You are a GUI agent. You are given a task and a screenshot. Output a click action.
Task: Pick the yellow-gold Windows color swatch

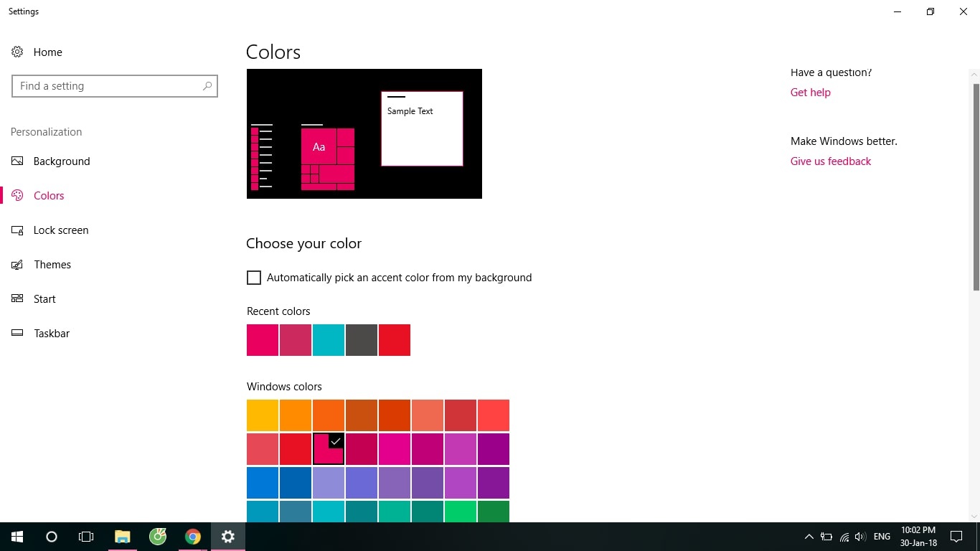pyautogui.click(x=263, y=415)
